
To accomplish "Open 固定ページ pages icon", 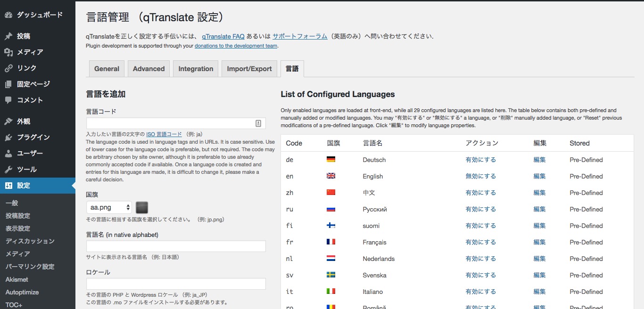I will [8, 84].
